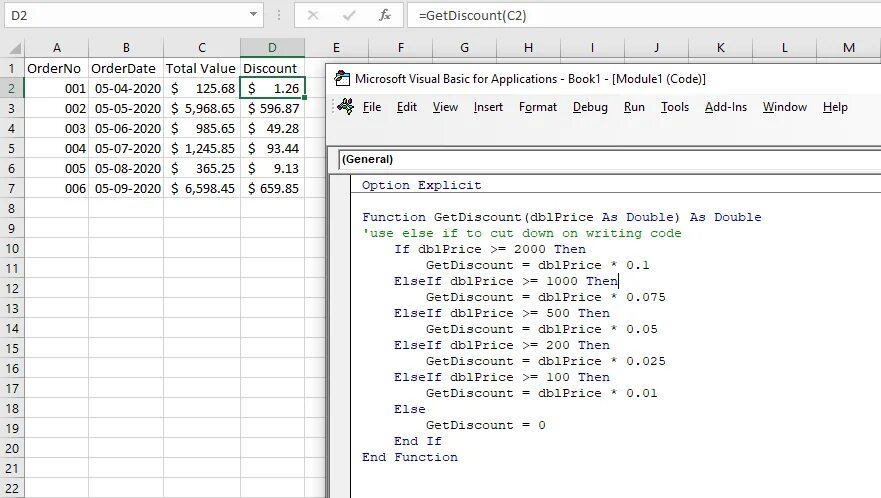Select cell showing $ 6,598.45
881x498 pixels.
[x=202, y=188]
